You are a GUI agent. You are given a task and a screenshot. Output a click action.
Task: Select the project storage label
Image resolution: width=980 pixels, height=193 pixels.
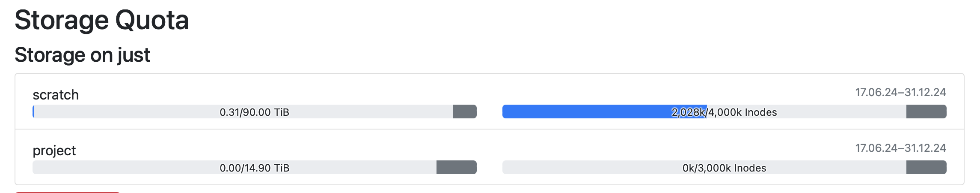[x=54, y=151]
